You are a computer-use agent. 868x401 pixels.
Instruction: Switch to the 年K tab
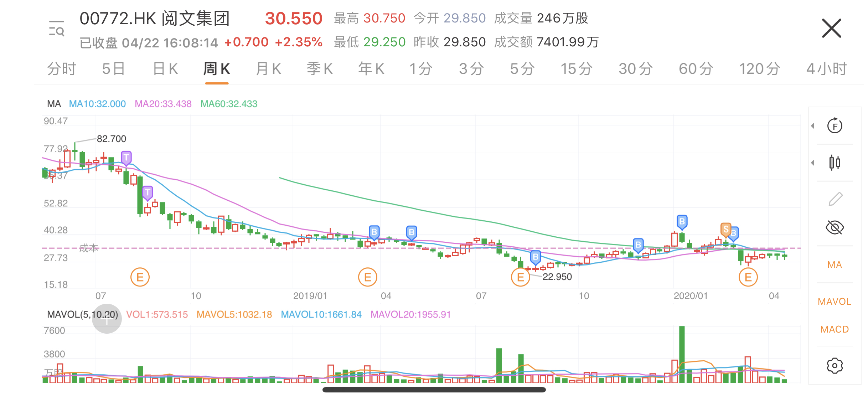point(371,69)
